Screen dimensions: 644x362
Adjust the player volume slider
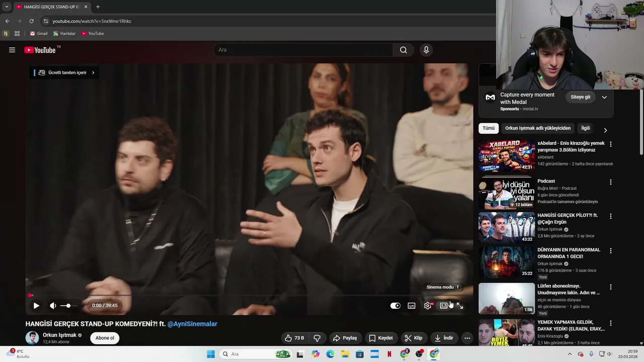(x=69, y=306)
